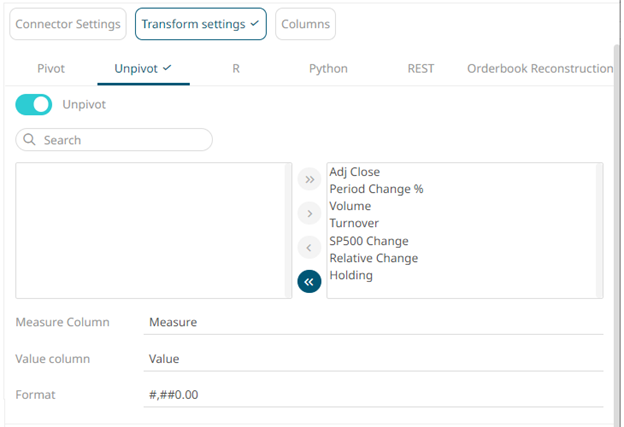Select the Unpivot tab
The image size is (624, 427).
click(x=143, y=69)
